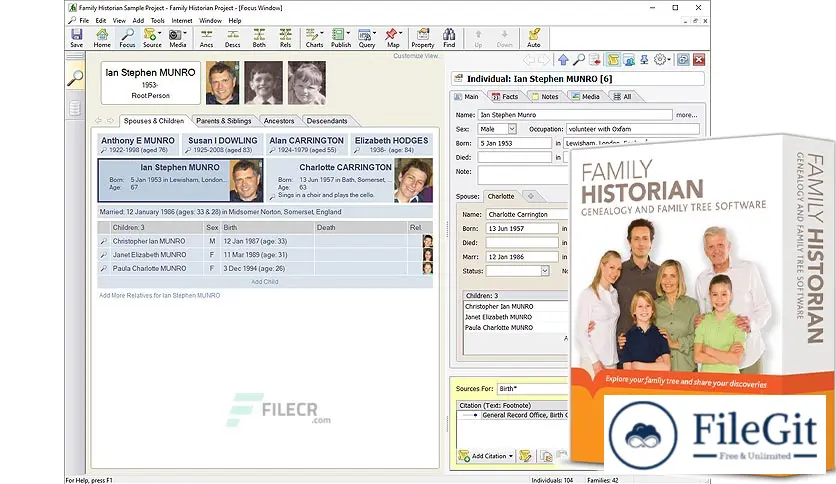Click the Both diagram icon
Screen dimensions: 836x484
pyautogui.click(x=259, y=38)
